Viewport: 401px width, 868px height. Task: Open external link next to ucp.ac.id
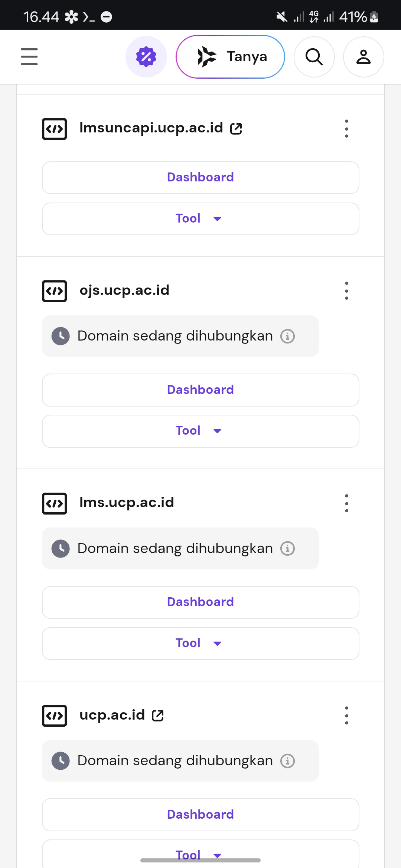coord(158,716)
